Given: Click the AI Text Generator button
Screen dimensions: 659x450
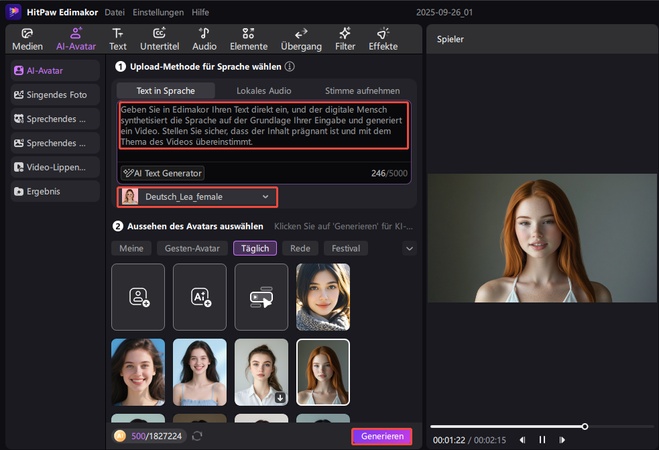Looking at the screenshot, I should tap(162, 173).
